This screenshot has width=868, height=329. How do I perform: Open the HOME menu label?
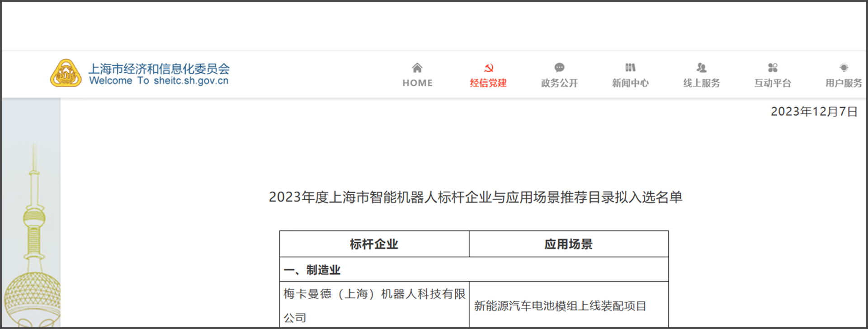[417, 83]
